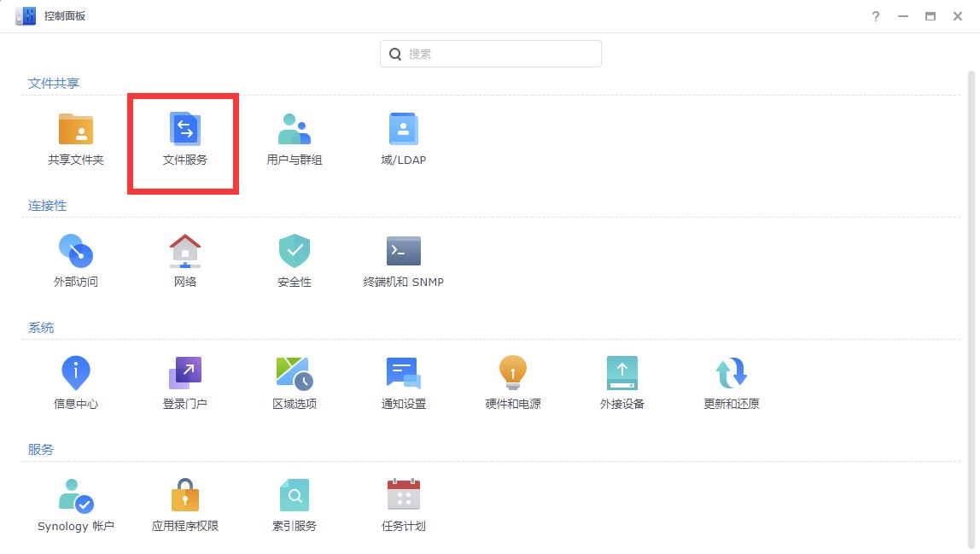Open the 域/LDAP configuration

[x=403, y=141]
